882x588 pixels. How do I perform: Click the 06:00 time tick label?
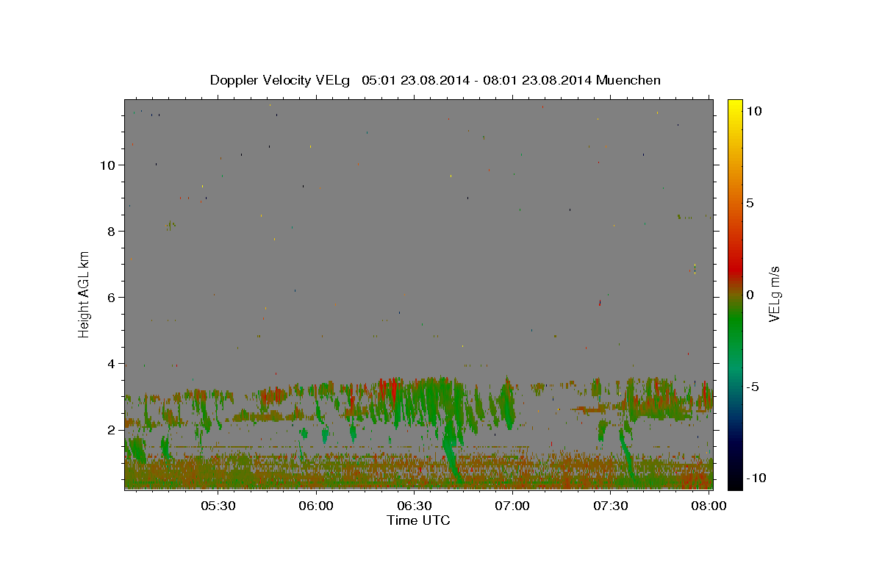tap(317, 506)
